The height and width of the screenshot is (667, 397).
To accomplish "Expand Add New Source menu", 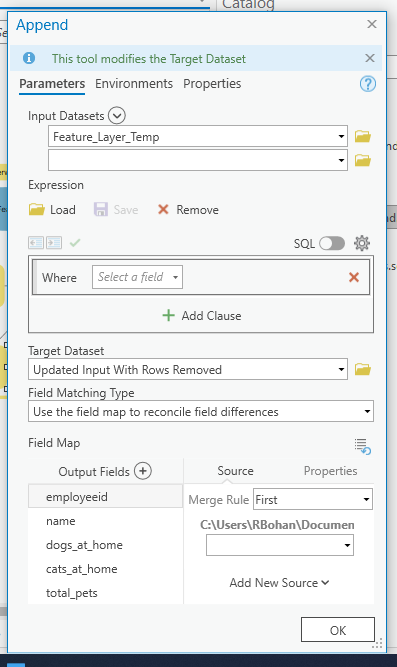I will tap(279, 583).
